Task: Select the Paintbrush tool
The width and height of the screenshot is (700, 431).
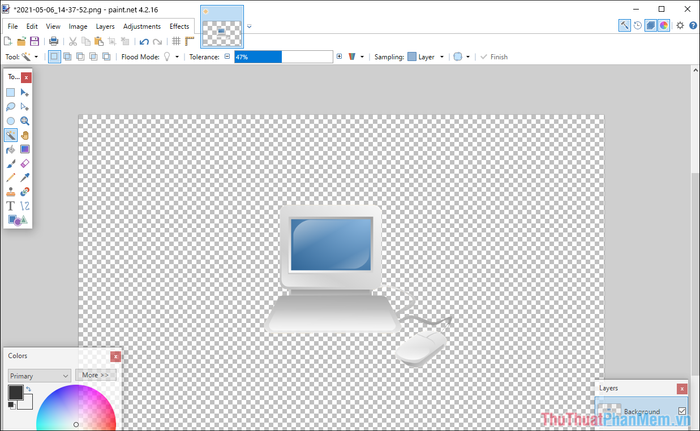Action: 11,163
